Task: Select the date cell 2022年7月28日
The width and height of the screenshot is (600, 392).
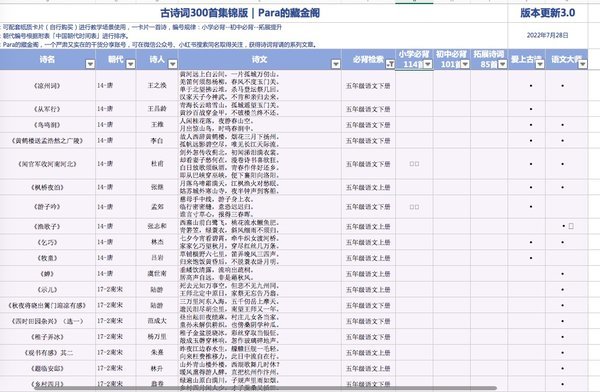Action: (548, 35)
